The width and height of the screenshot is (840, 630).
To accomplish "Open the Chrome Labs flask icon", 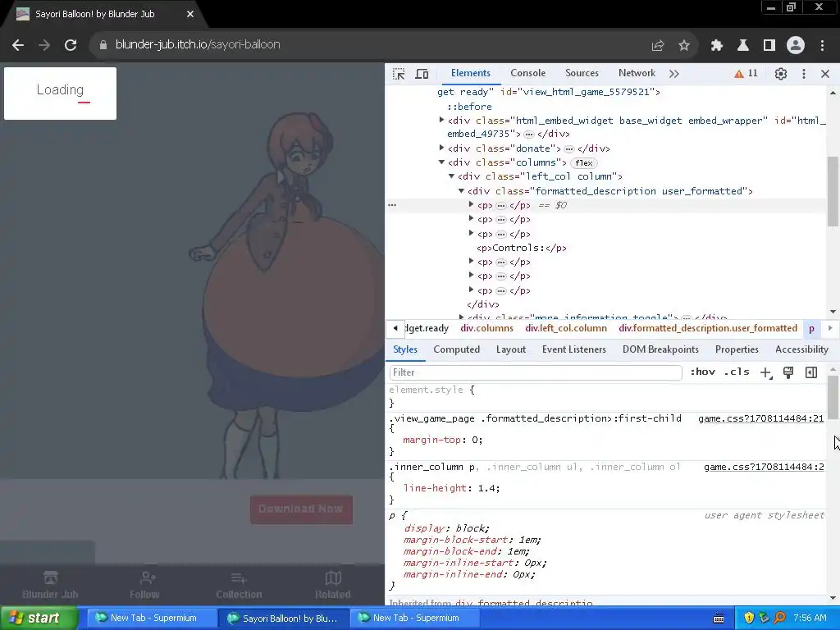I will click(x=743, y=46).
